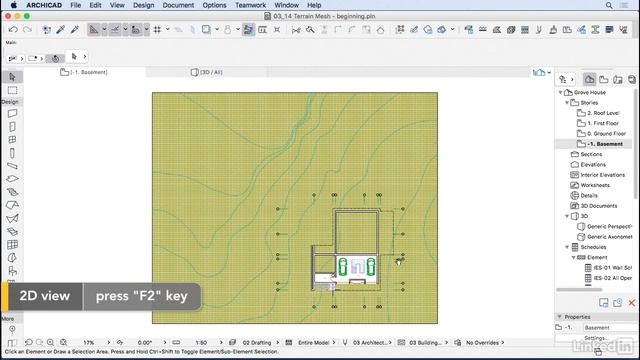Activate the Window tool

(12, 140)
